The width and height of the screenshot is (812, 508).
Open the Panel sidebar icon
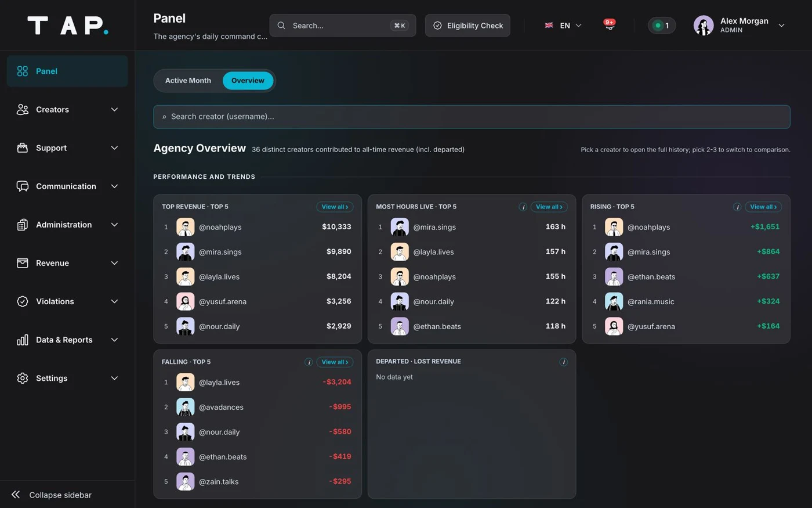pos(23,71)
